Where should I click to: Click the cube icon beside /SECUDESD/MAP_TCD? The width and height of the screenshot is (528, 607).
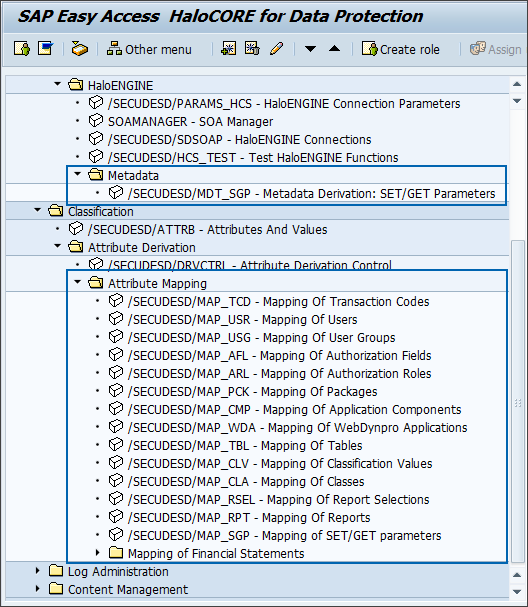(x=116, y=301)
